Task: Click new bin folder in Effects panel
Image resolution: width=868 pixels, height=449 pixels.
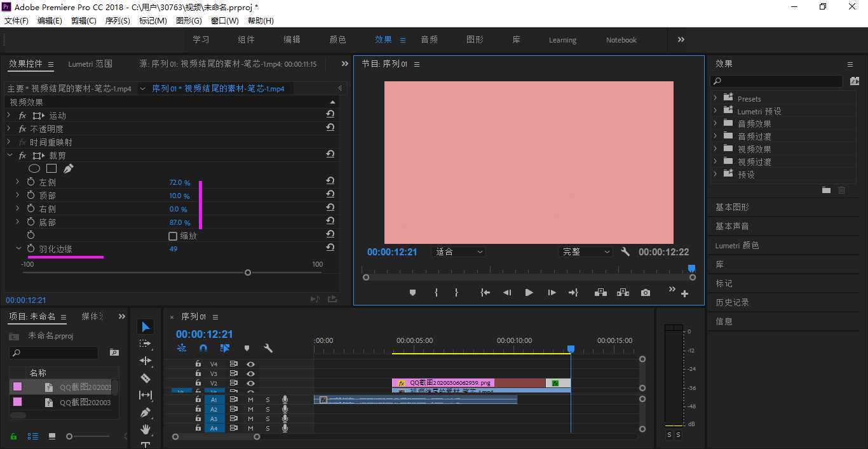Action: pos(826,190)
